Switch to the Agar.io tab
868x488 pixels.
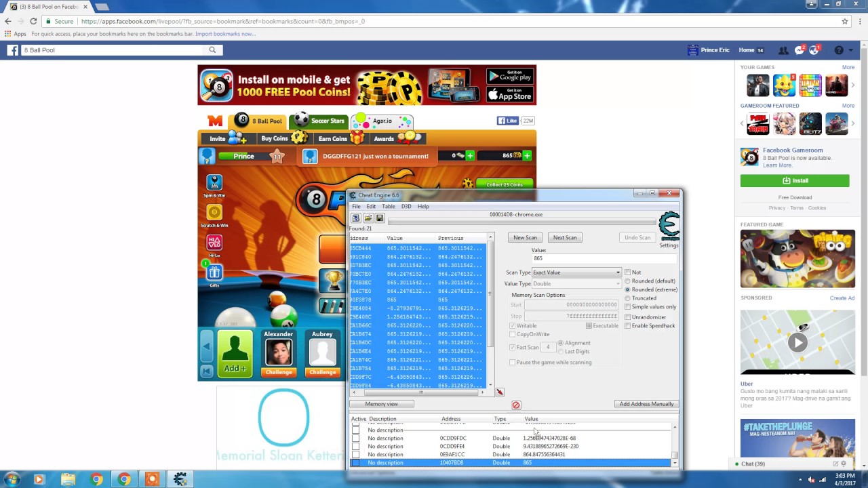click(381, 121)
